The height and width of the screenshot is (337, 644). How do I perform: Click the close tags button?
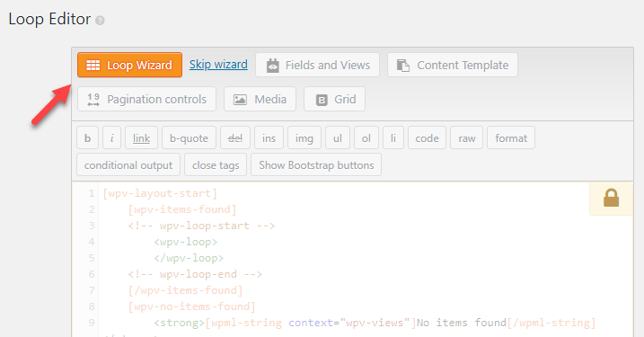pos(216,164)
